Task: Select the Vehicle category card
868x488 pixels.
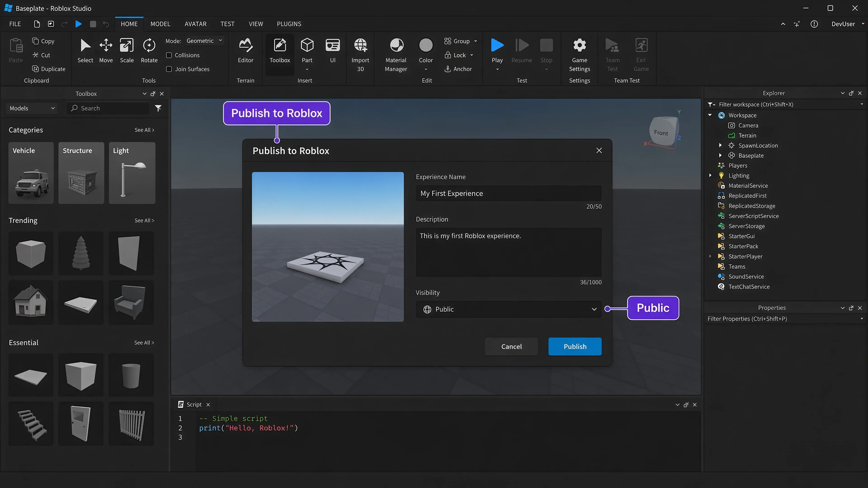Action: (31, 173)
